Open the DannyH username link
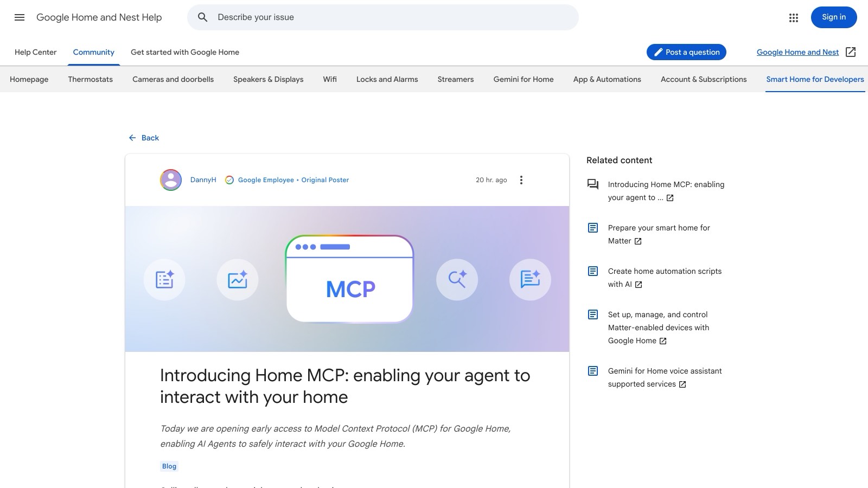Image resolution: width=868 pixels, height=488 pixels. point(203,180)
